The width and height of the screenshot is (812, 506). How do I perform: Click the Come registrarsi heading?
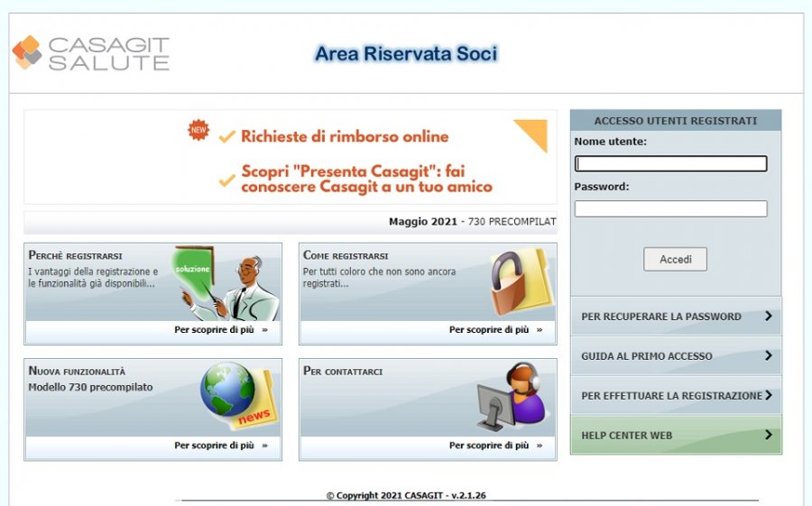(x=346, y=255)
